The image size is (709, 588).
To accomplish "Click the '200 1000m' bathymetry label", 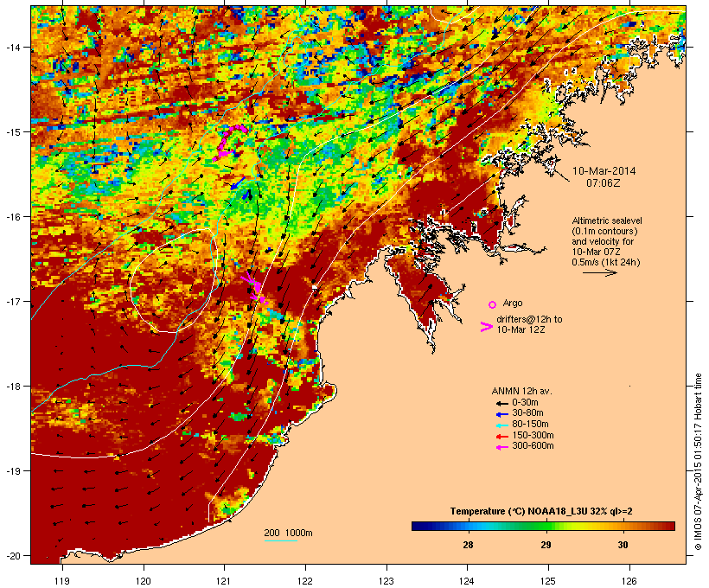I will [x=288, y=533].
